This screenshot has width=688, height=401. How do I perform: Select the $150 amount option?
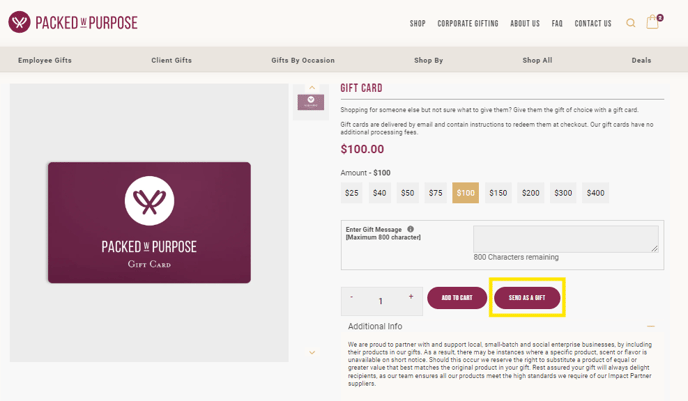pos(498,193)
